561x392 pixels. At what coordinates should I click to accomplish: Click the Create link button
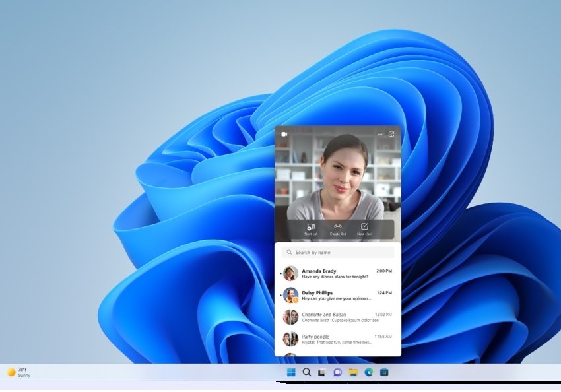click(x=338, y=229)
